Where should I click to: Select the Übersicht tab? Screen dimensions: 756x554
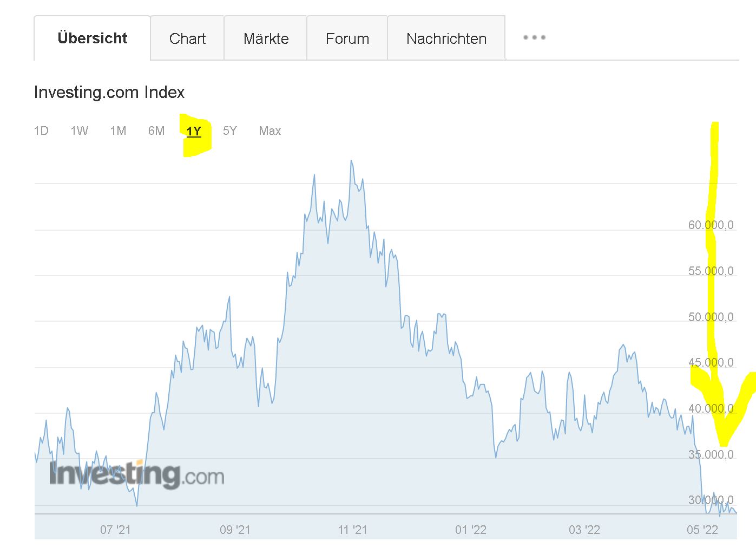point(93,38)
